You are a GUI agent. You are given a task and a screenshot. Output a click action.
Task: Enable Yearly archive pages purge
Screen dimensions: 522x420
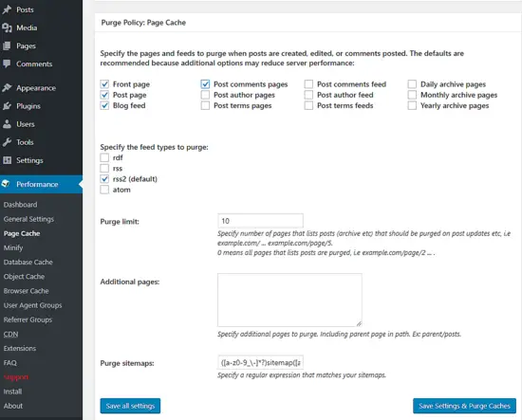pos(412,105)
